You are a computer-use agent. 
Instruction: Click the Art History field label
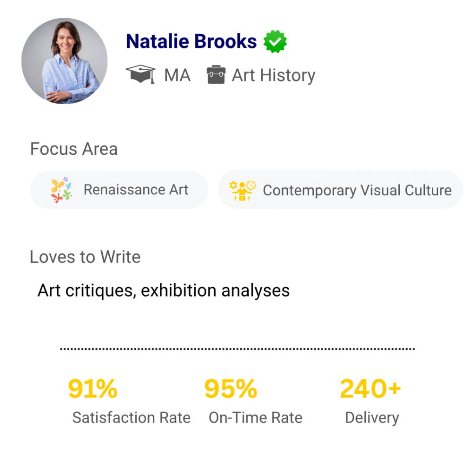point(273,75)
